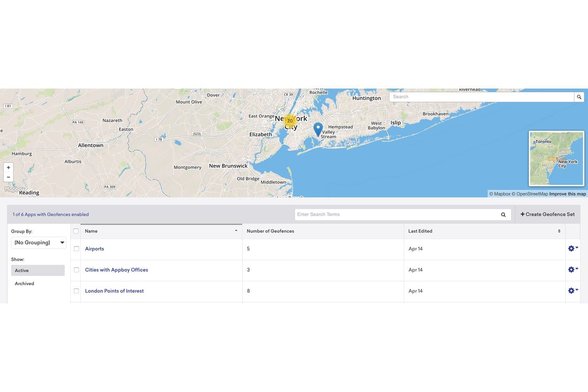Open the Airports geofence set

95,249
